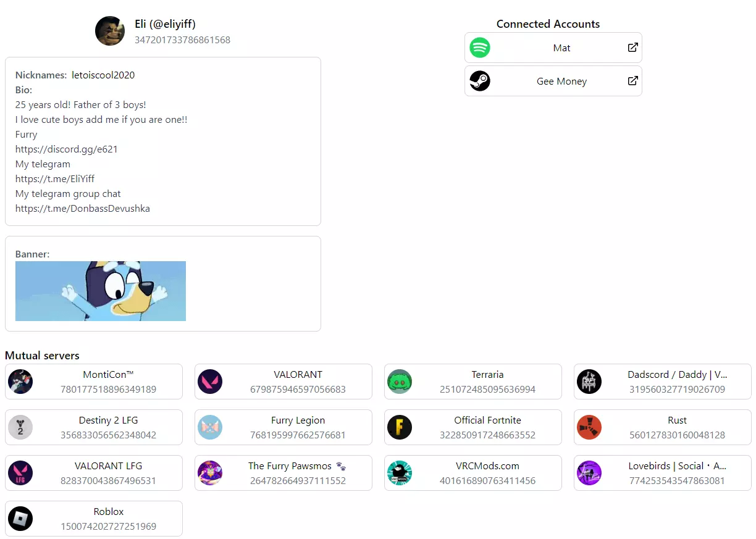Click Rust server ID 560127830160048128

[677, 435]
